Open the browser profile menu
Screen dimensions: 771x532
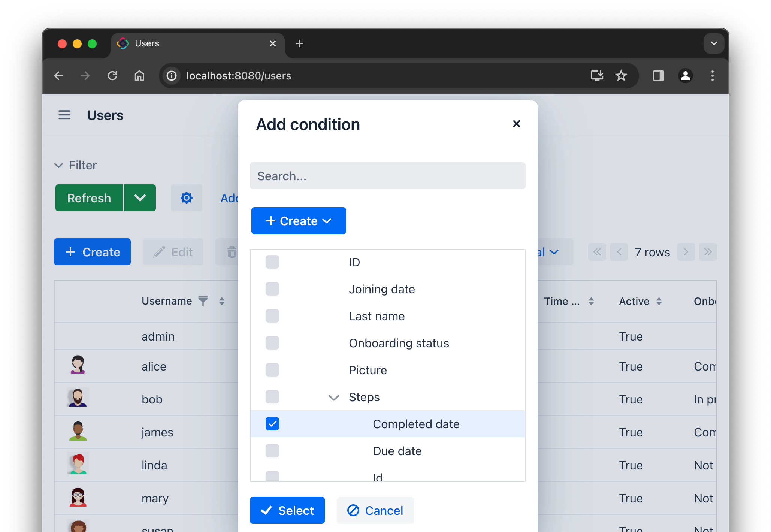[686, 76]
